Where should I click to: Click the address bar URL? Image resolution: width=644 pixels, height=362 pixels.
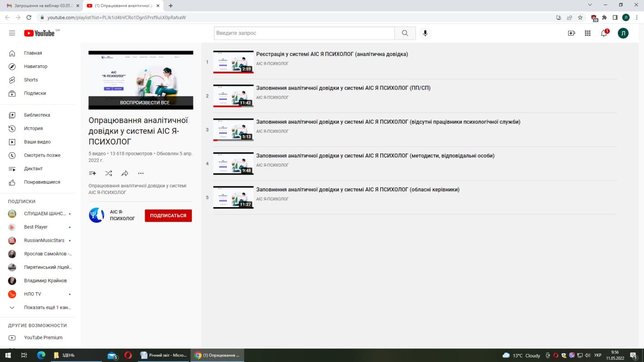[x=117, y=18]
